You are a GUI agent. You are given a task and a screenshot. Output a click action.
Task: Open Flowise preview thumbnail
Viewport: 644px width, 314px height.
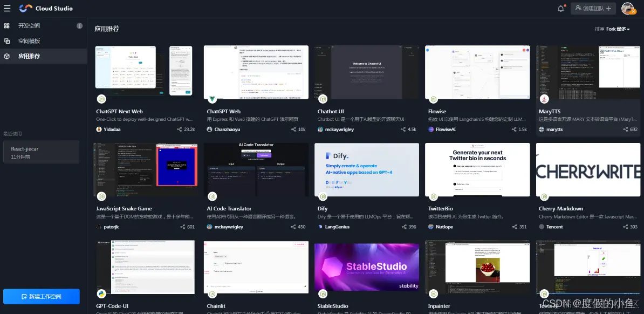pos(477,72)
